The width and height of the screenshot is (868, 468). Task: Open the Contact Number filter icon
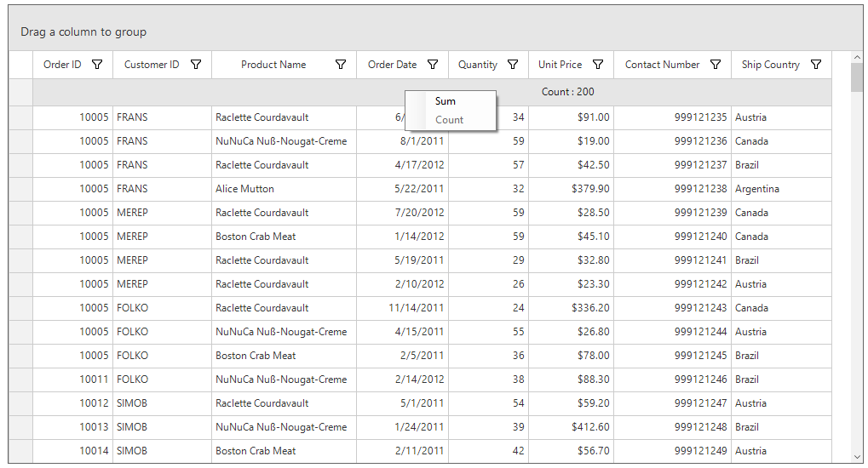point(716,65)
